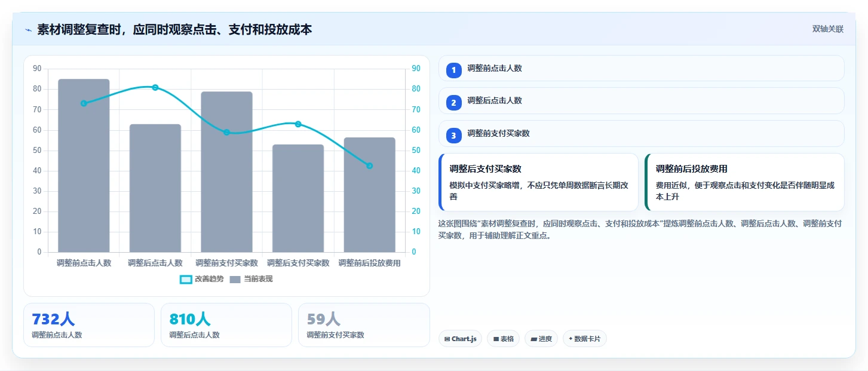Click the trend line point above 调整前后投放费用
Screen dimensions: 868x371
[x=369, y=165]
